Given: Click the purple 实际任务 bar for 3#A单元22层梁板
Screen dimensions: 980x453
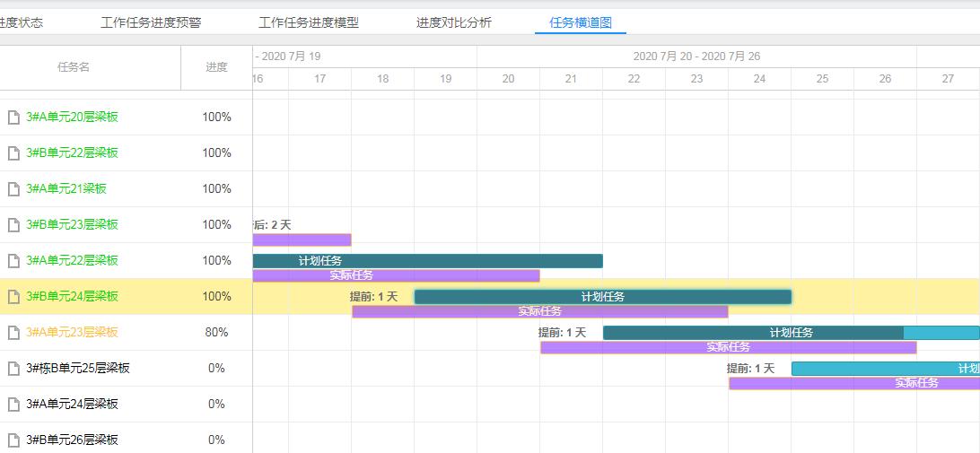Looking at the screenshot, I should (396, 275).
